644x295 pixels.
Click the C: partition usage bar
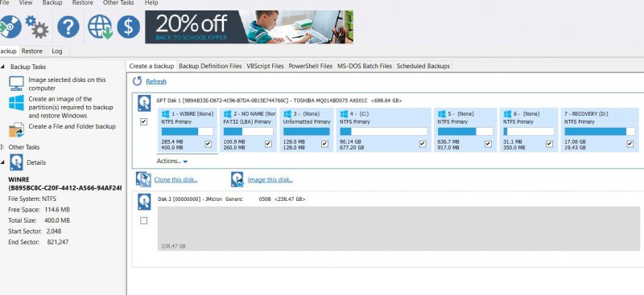click(x=383, y=131)
